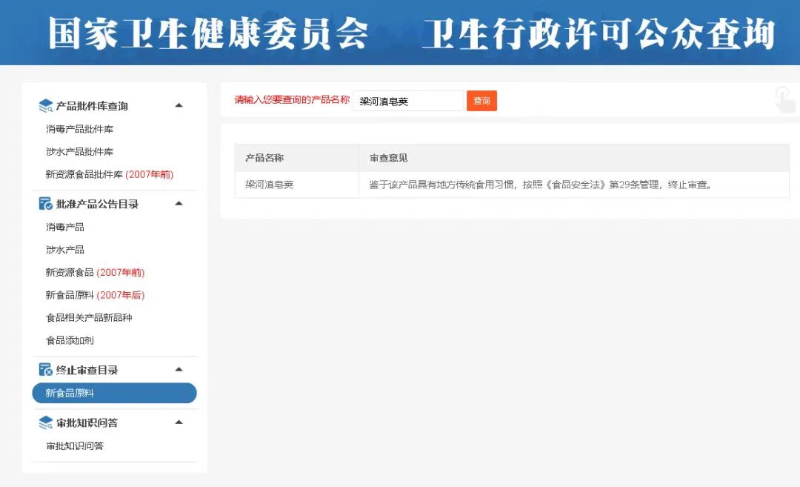This screenshot has height=487, width=800.
Task: Click the 批准产品公告目录 section icon
Action: point(45,204)
